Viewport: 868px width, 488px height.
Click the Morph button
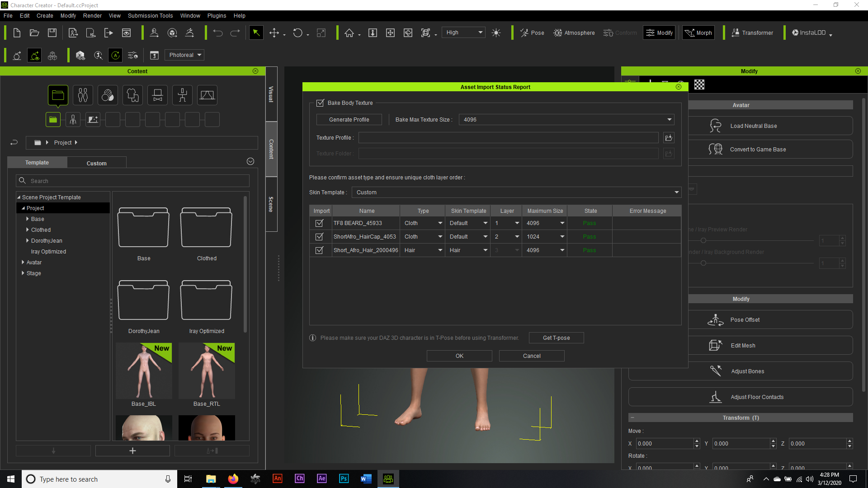pos(698,33)
